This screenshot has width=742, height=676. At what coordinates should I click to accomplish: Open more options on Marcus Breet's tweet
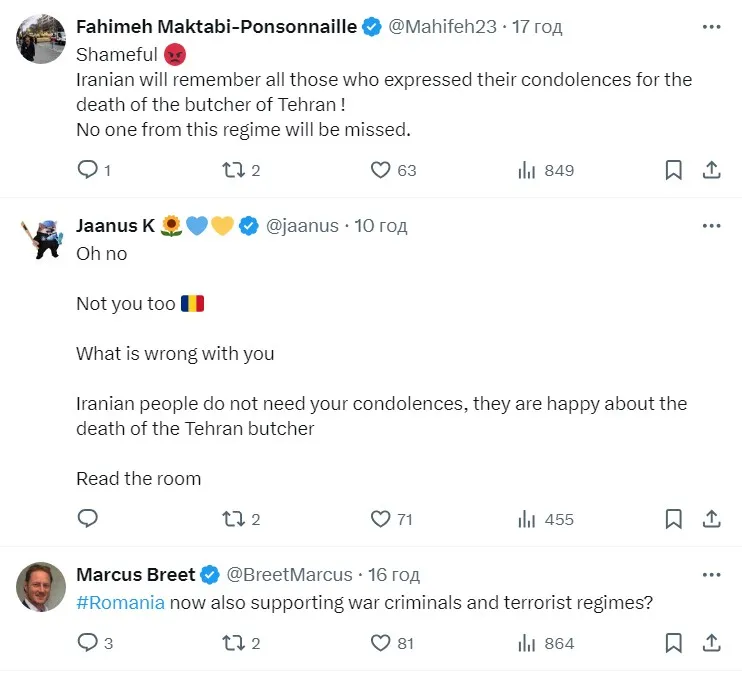click(x=711, y=575)
